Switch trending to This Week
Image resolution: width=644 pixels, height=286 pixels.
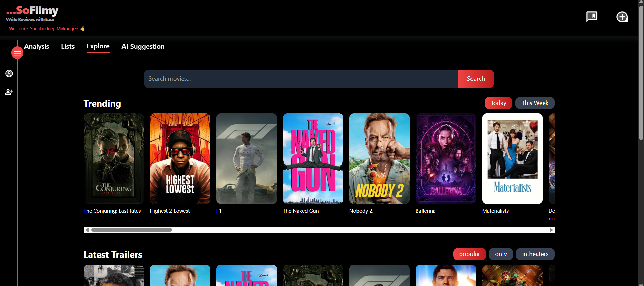535,103
